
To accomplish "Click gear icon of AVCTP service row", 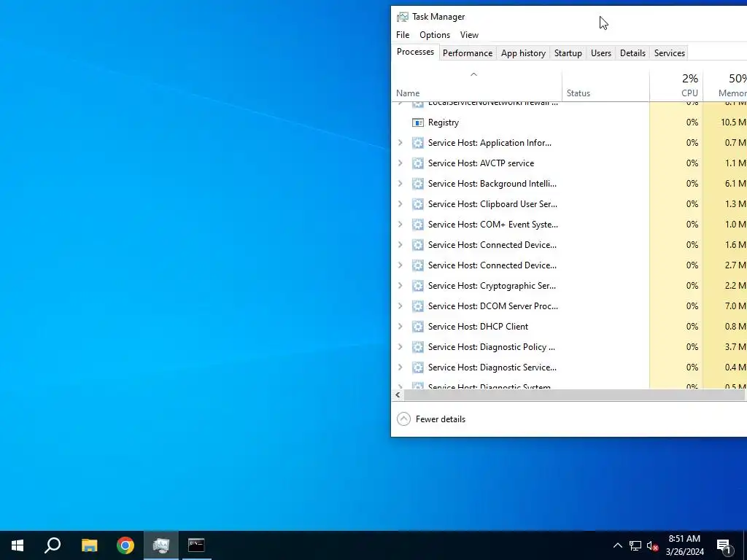I will [418, 163].
